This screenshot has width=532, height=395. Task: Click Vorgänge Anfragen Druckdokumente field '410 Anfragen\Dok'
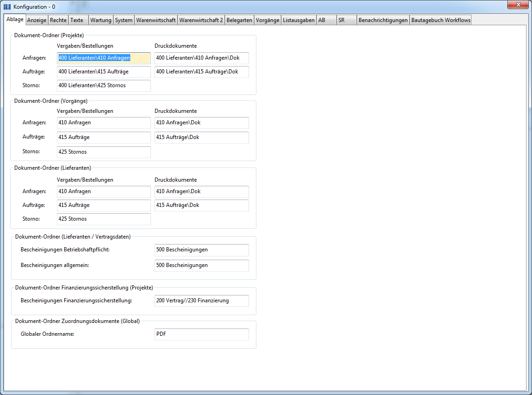point(201,123)
